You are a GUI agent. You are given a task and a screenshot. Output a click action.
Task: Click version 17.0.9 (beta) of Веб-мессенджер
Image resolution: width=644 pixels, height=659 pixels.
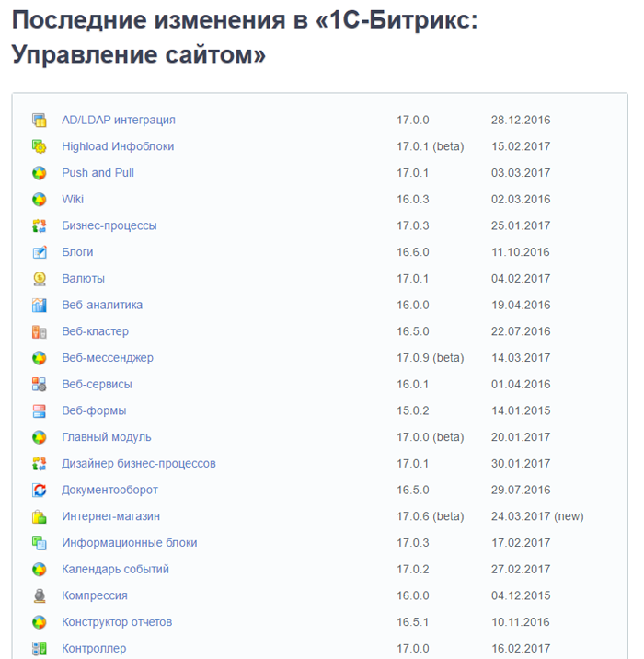click(x=431, y=358)
